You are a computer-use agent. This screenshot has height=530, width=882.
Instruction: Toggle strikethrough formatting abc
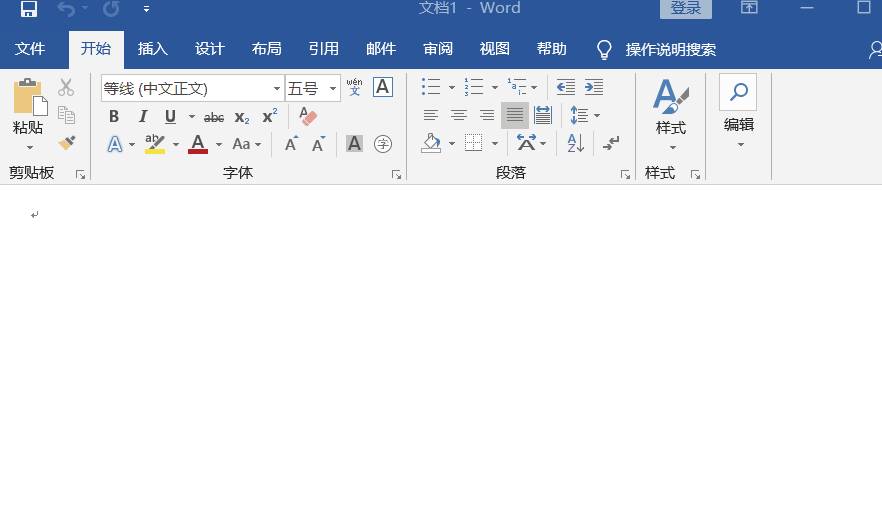(x=214, y=118)
